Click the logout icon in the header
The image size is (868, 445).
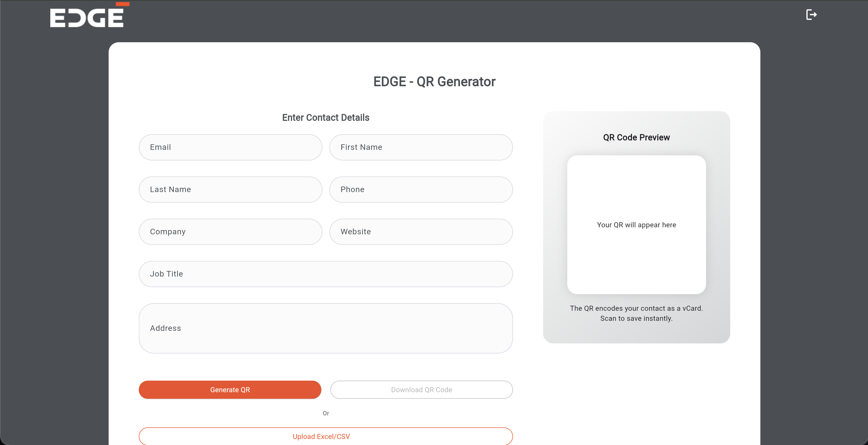coord(811,15)
